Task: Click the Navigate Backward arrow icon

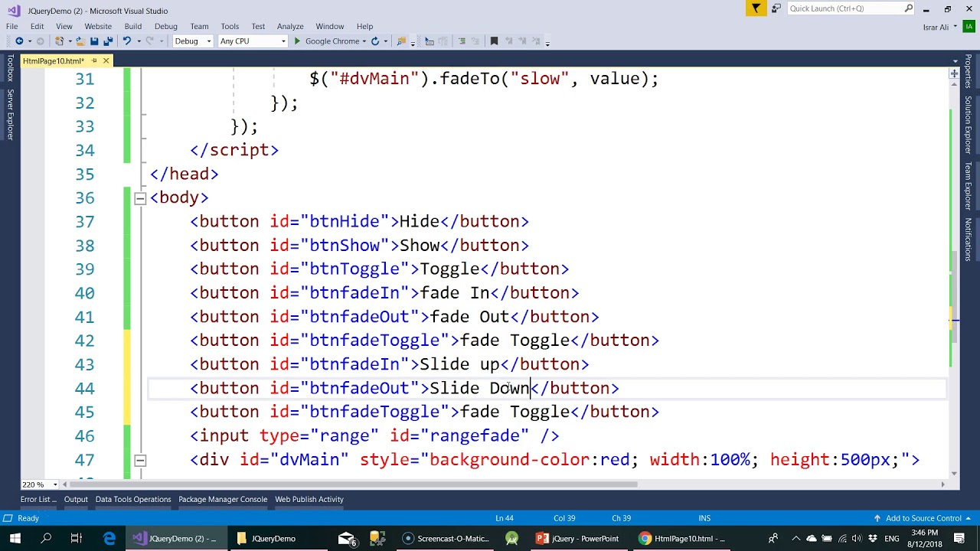Action: [19, 41]
